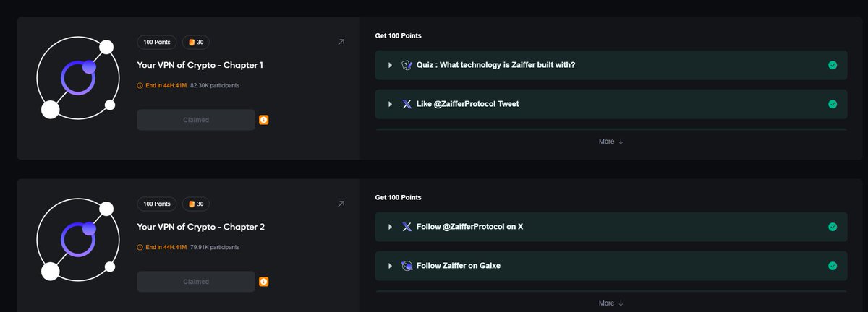Image resolution: width=868 pixels, height=312 pixels.
Task: Show more tasks under Chapter 2
Action: [610, 303]
